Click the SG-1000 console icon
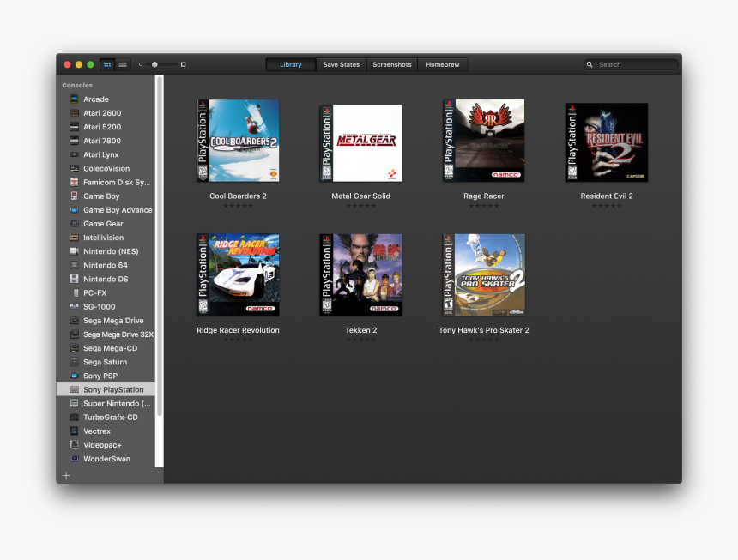 coord(74,306)
